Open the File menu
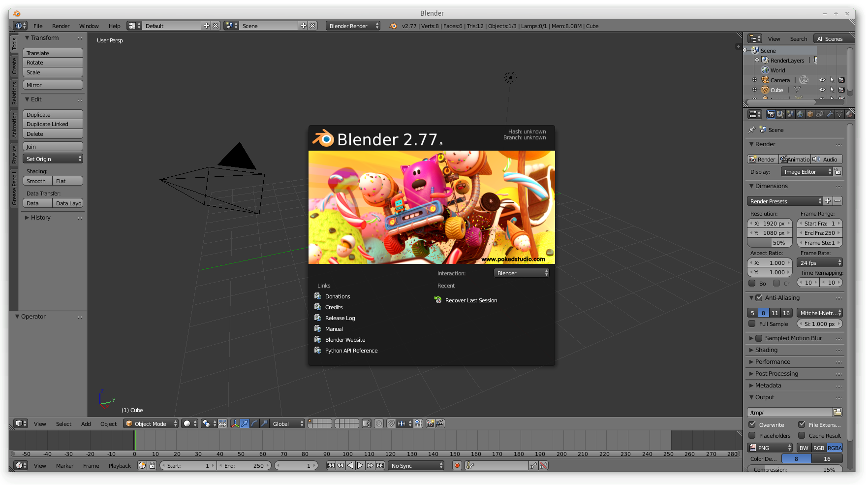Image resolution: width=868 pixels, height=485 pixels. point(38,26)
